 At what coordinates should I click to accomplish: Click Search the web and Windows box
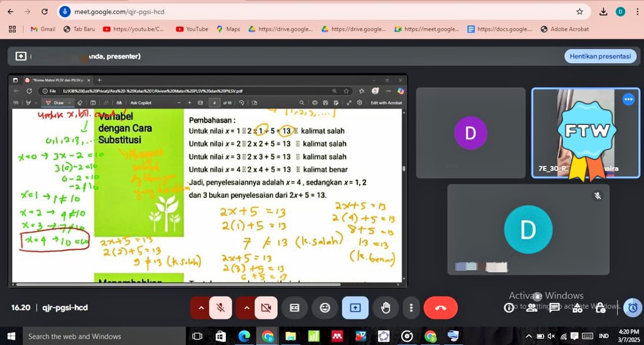tap(104, 336)
